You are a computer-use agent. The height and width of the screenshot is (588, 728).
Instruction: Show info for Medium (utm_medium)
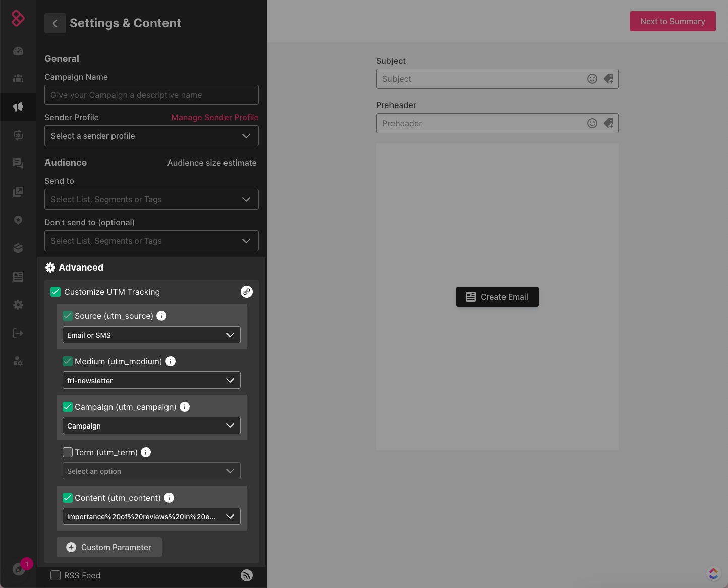click(x=171, y=361)
